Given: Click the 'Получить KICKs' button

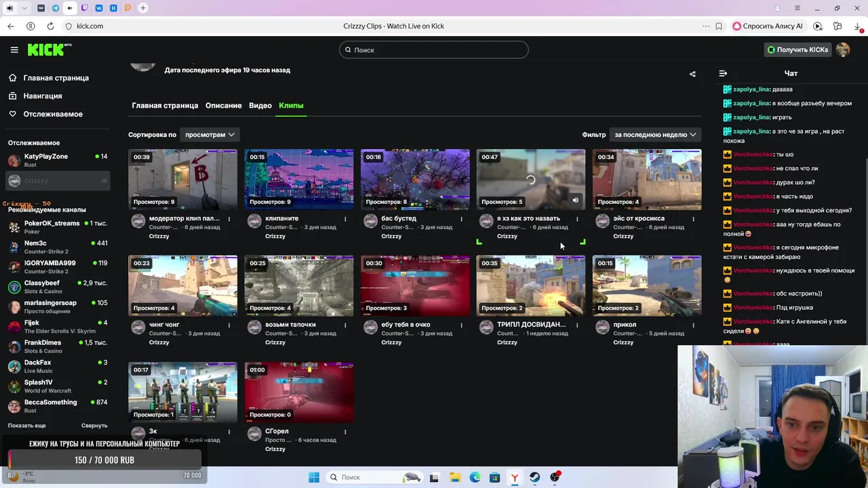Looking at the screenshot, I should point(797,49).
